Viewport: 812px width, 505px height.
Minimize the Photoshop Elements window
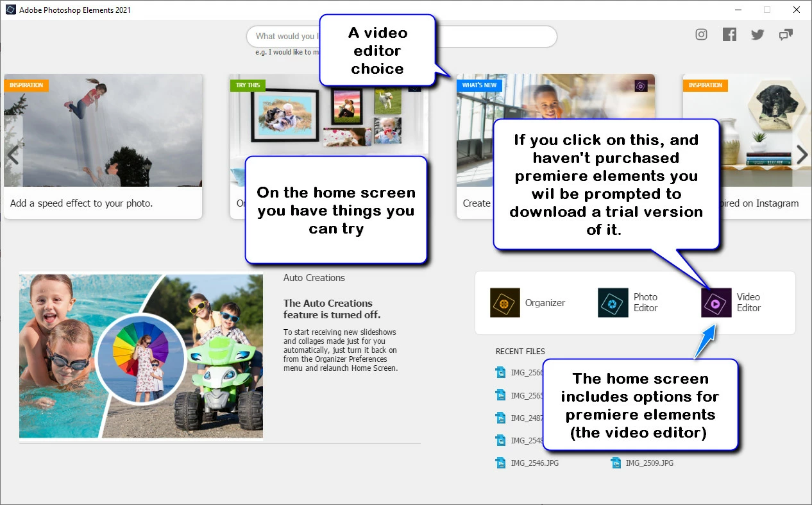point(738,10)
